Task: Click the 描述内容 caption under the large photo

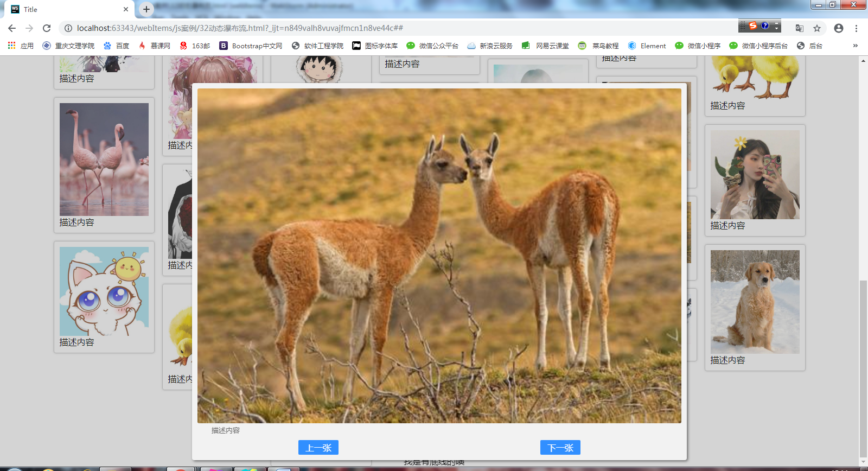Action: pos(226,430)
